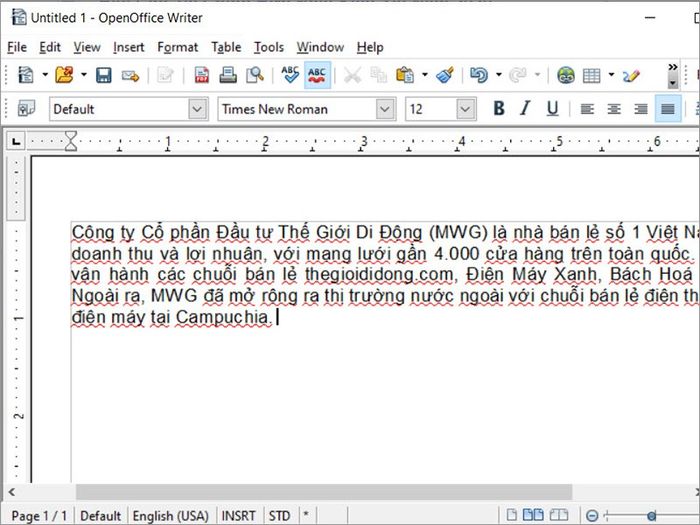Click English (USA) language in status bar
The image size is (700, 525).
(171, 516)
